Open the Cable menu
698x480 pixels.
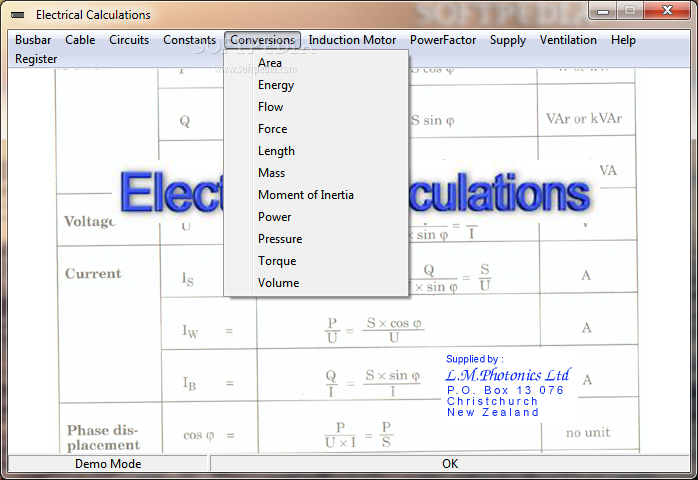pos(80,40)
